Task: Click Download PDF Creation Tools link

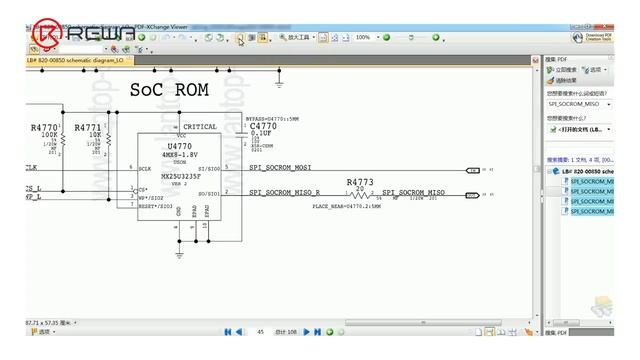Action: pos(592,38)
